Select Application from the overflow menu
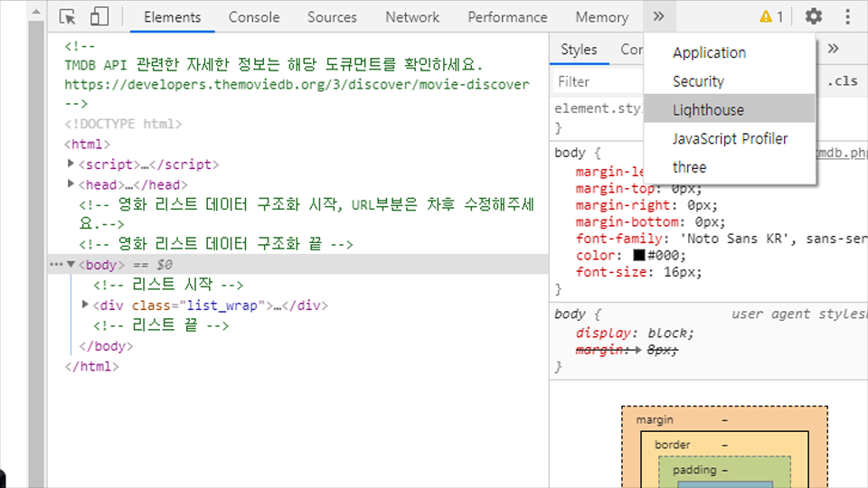The image size is (868, 488). coord(730,52)
